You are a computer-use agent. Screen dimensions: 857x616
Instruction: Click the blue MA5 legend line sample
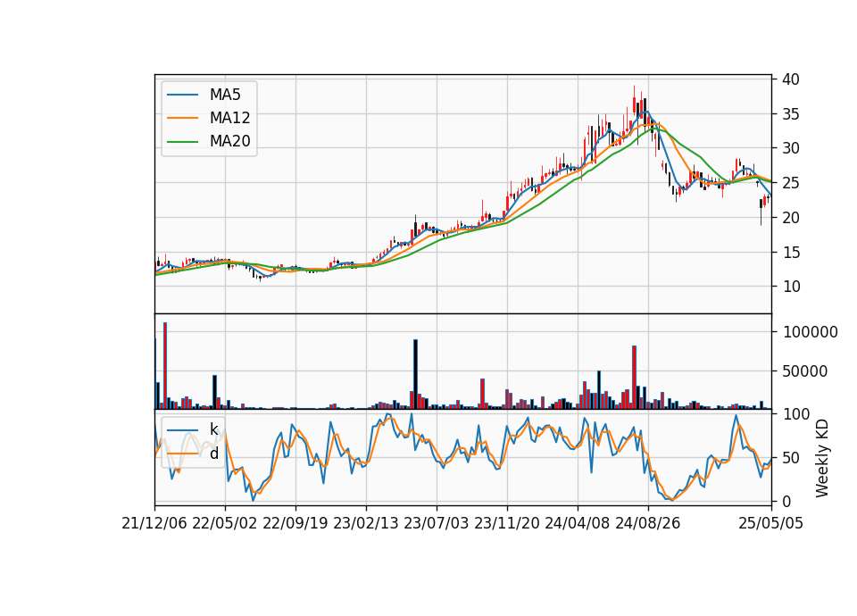182,95
